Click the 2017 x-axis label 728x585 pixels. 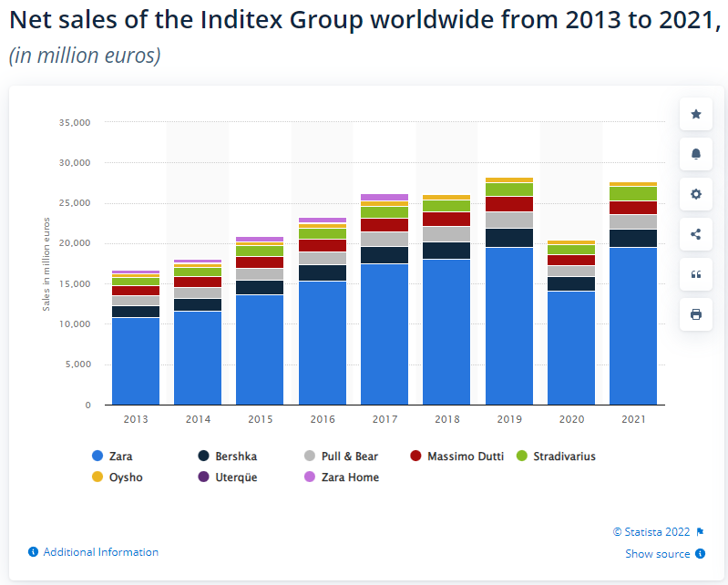[x=385, y=419]
